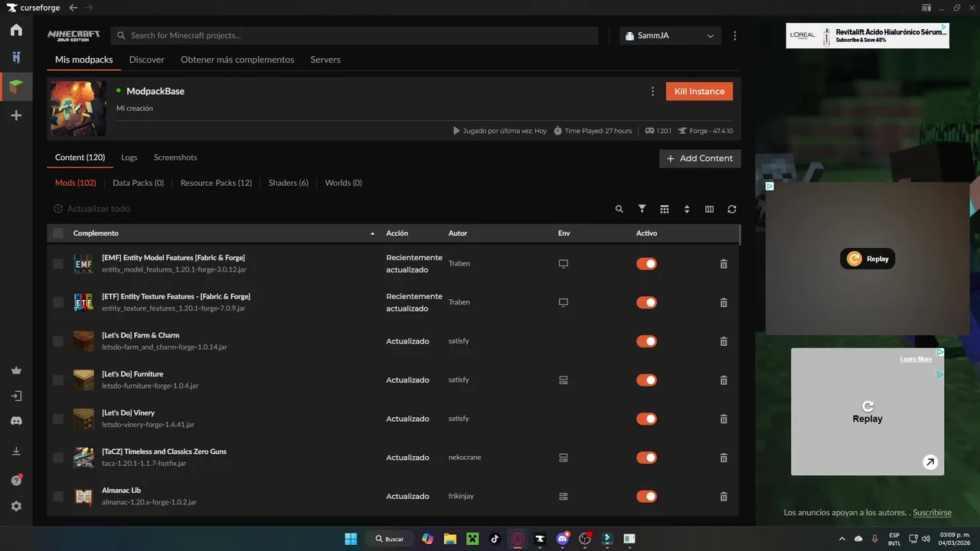
Task: Sort by the Complemento column arrow
Action: (x=373, y=233)
